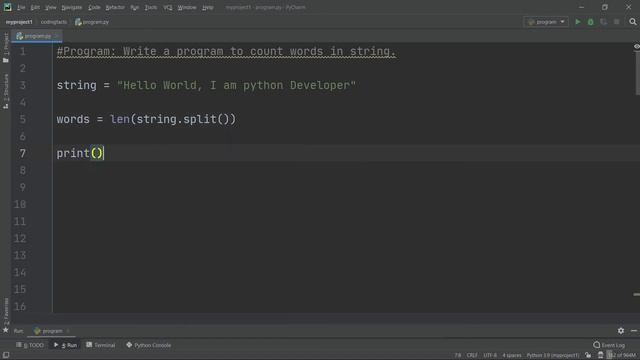Click line number 7 in gutter
The width and height of the screenshot is (640, 360).
point(22,153)
